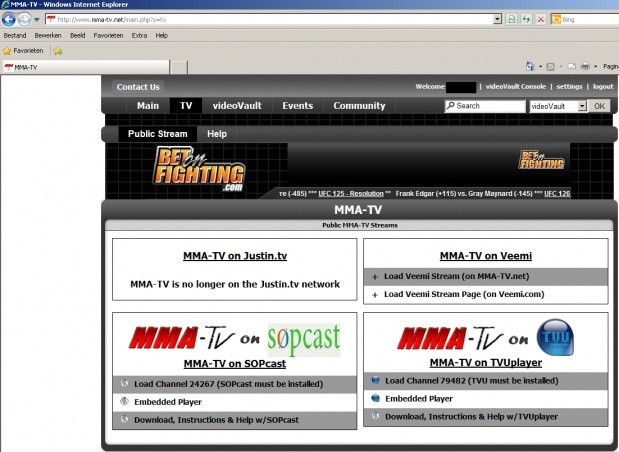The height and width of the screenshot is (452, 619).
Task: Click into the site Search field
Action: click(487, 105)
